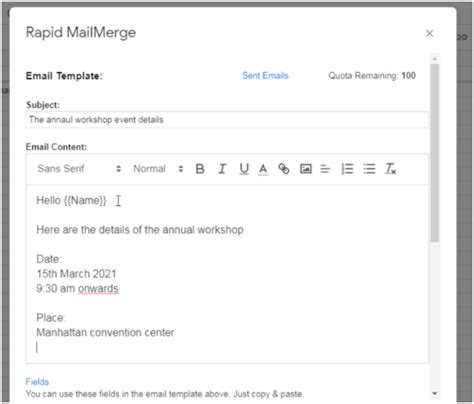Apply bold formatting to email content
Viewport: 474px width, 404px height.
pyautogui.click(x=200, y=169)
